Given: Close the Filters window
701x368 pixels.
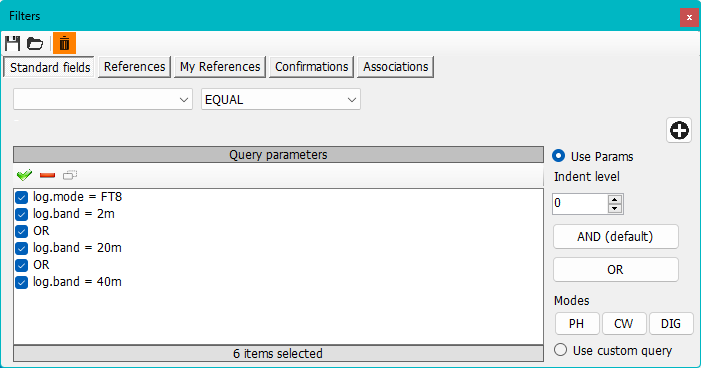Looking at the screenshot, I should click(689, 17).
